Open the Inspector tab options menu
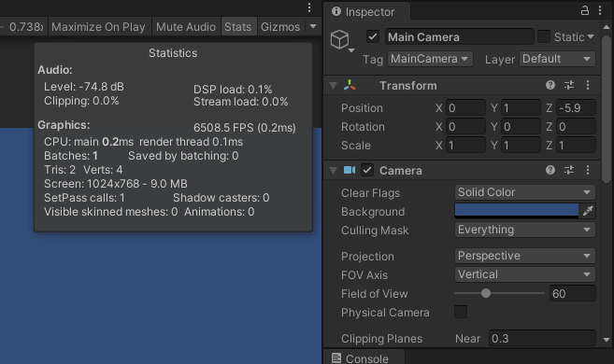Image resolution: width=614 pixels, height=364 pixels. tap(600, 10)
